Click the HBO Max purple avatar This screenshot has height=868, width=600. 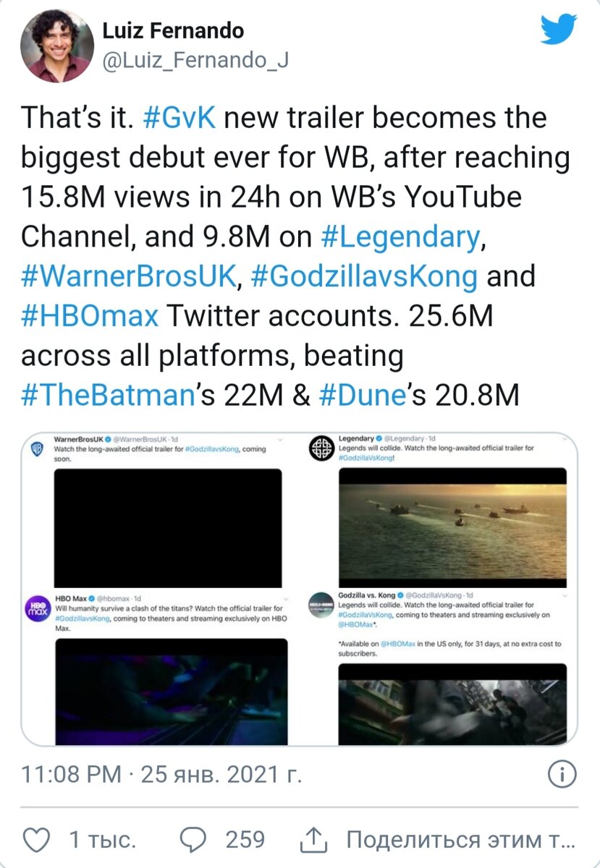[37, 605]
